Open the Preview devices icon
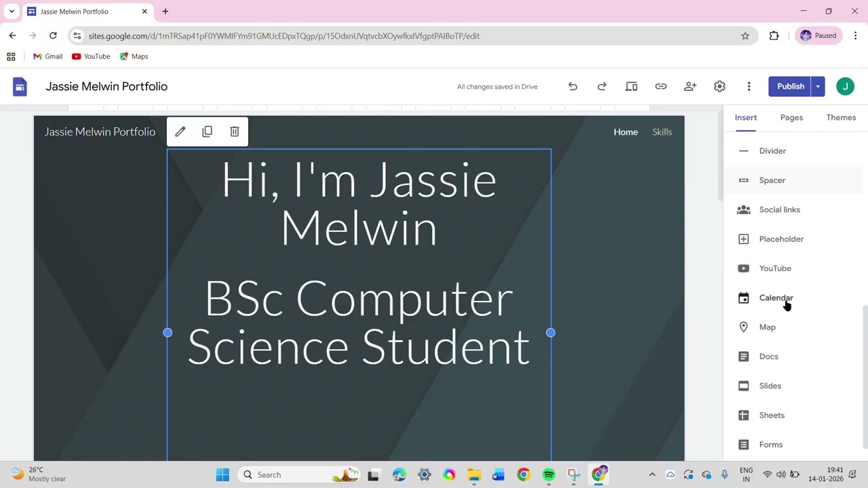868x488 pixels. tap(631, 86)
